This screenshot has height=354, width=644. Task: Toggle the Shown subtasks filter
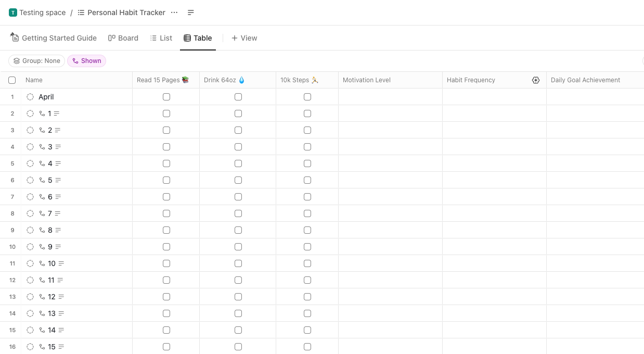(87, 61)
